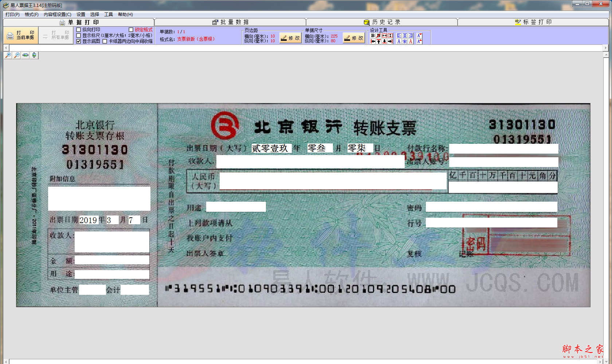Image resolution: width=612 pixels, height=364 pixels.
Task: Click the 收款人 field on main cheque
Action: pos(310,162)
